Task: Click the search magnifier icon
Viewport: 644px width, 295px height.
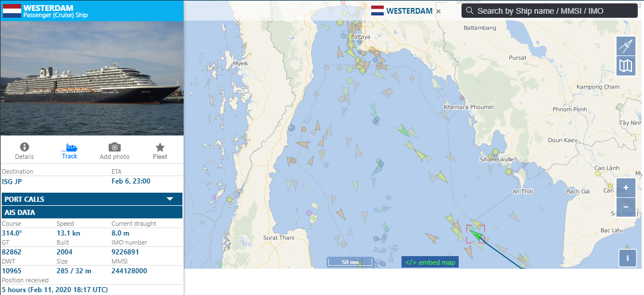Action: pos(470,11)
